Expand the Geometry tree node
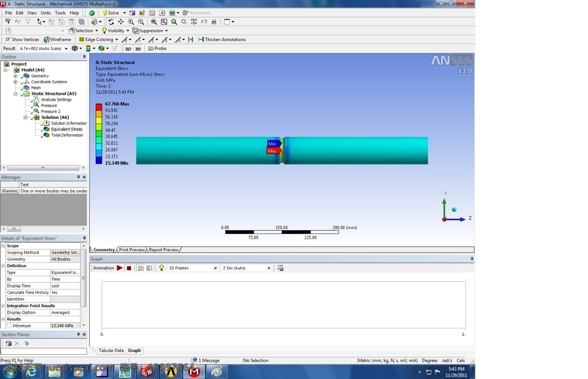Image resolution: width=588 pixels, height=379 pixels. [x=15, y=76]
